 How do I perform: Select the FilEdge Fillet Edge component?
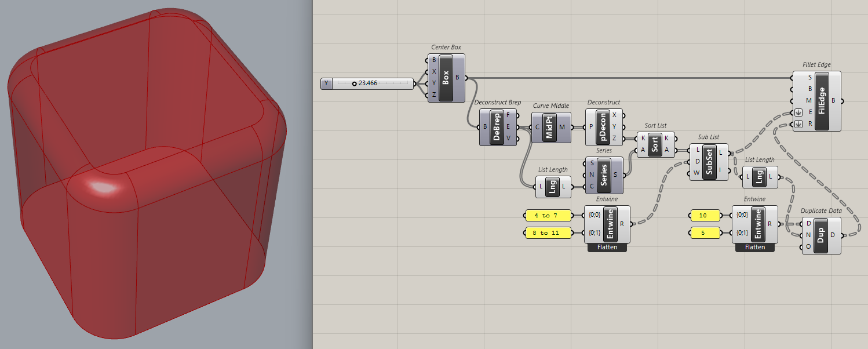click(821, 101)
